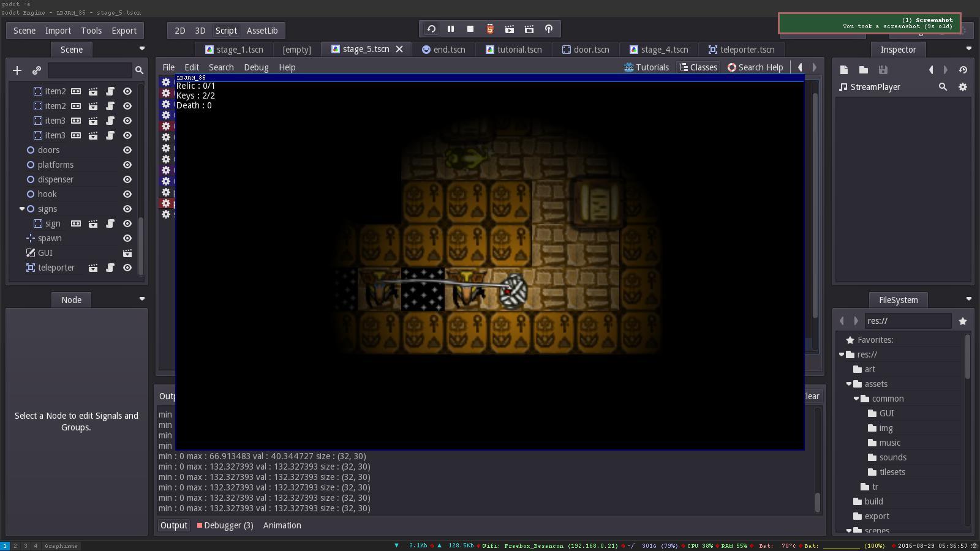
Task: Open the Debug menu
Action: coord(256,67)
